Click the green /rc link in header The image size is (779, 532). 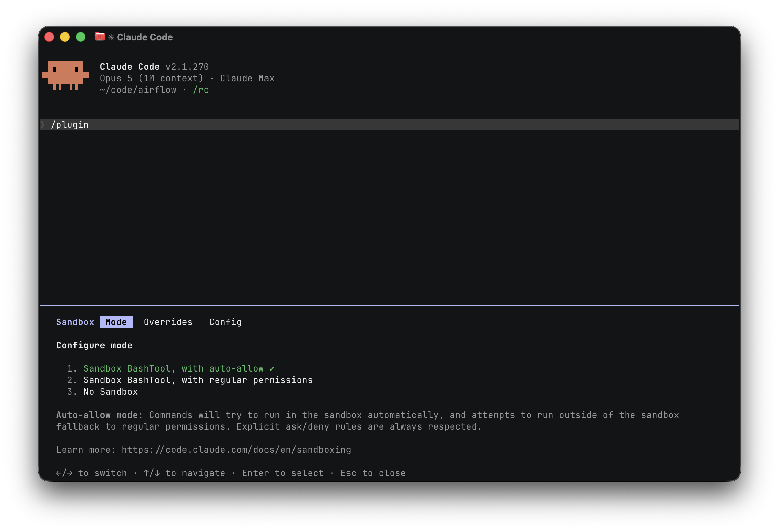click(x=201, y=90)
